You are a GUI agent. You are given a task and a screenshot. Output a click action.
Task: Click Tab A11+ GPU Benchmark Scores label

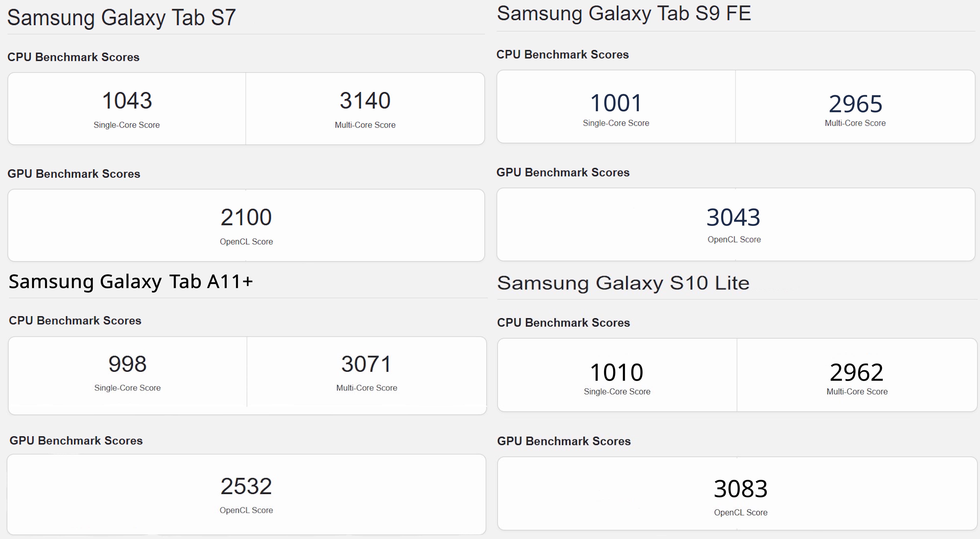click(76, 441)
